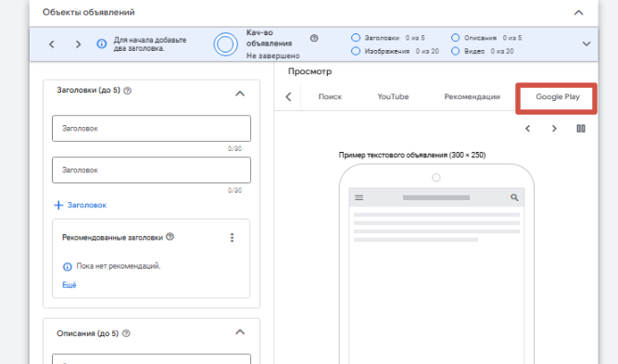Focus the second Заголовок input field
Viewport: 618px width, 364px height.
[x=151, y=170]
